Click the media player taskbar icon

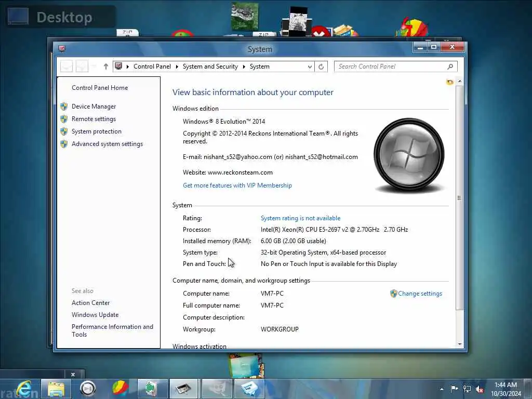(88, 389)
